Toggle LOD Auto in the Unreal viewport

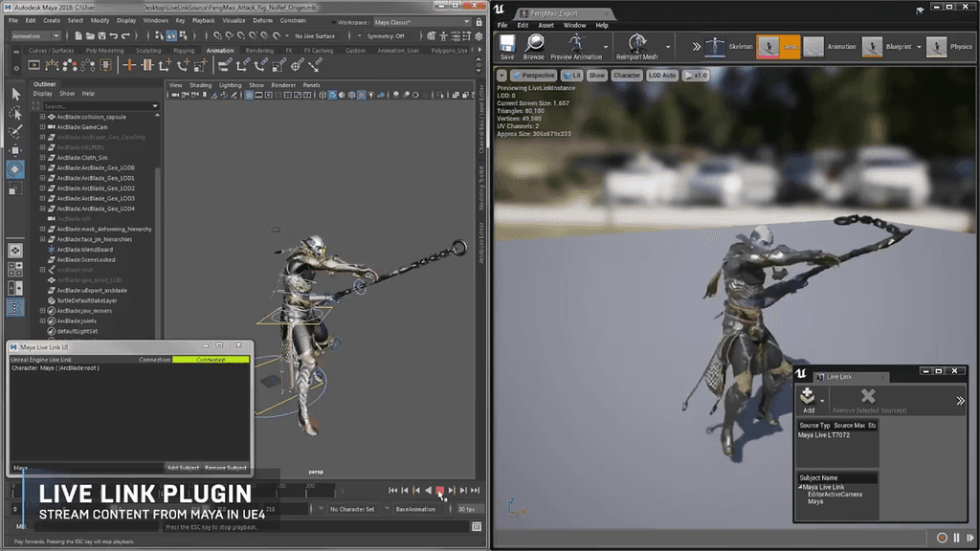(x=661, y=75)
